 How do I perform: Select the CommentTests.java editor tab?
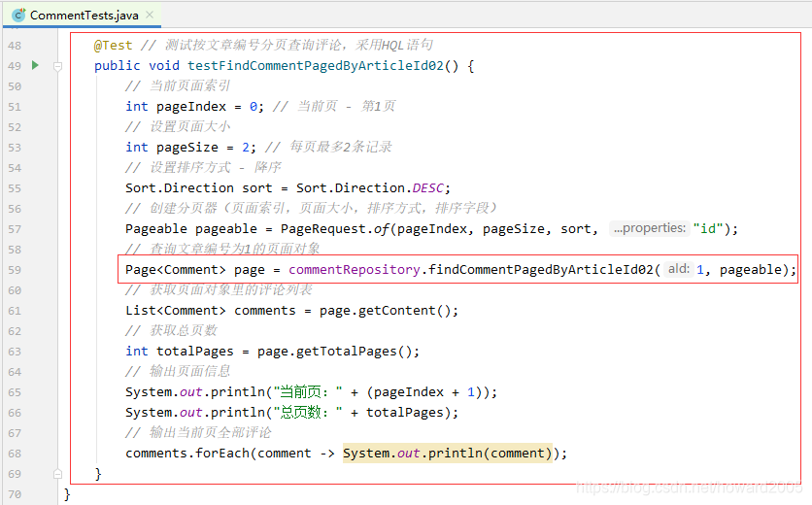83,15
